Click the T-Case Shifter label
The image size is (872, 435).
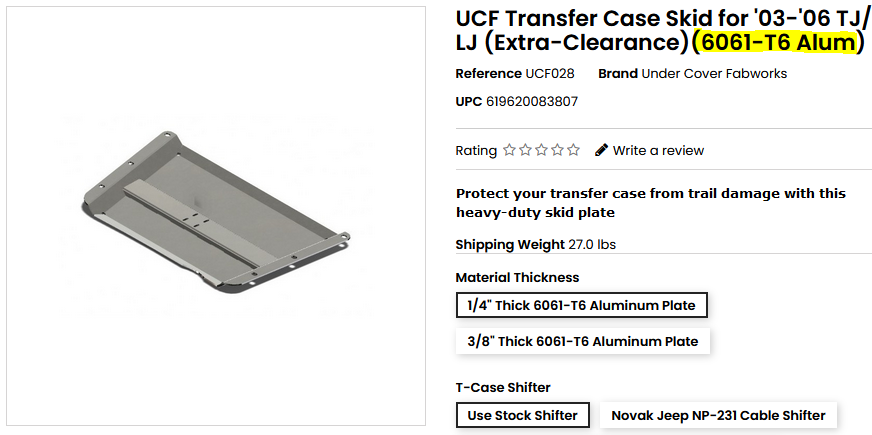tap(503, 388)
